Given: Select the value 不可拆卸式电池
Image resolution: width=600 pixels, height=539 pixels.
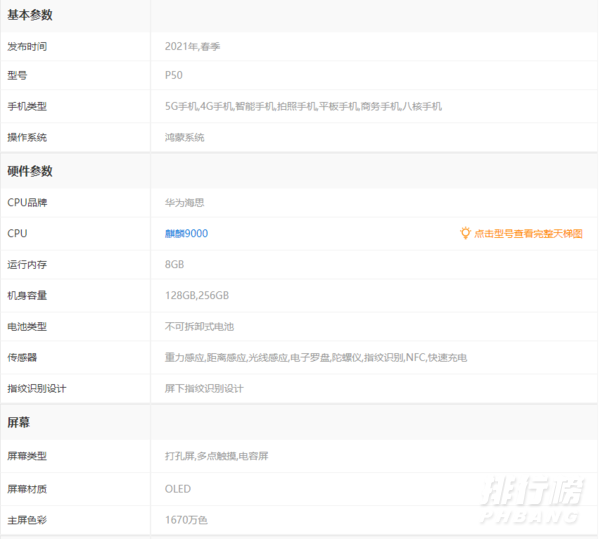Looking at the screenshot, I should [x=199, y=327].
